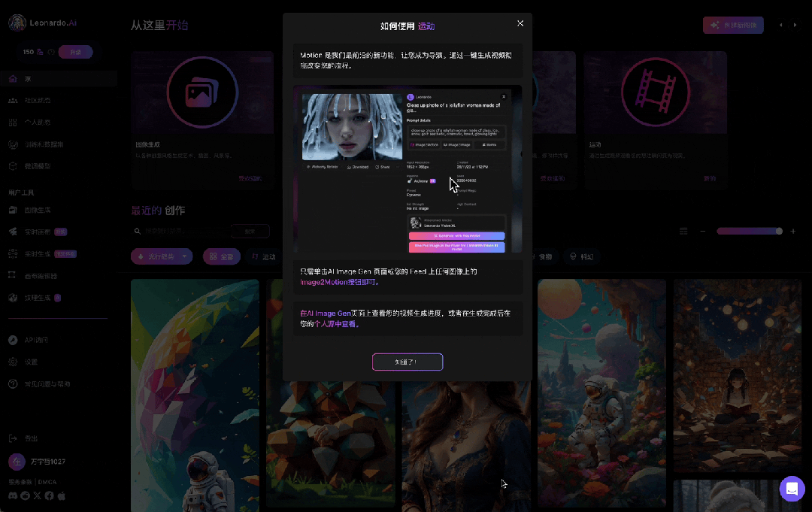Screen dimensions: 812x512
Task: Click the 常见问题与帮助 question icon
Action: (13, 384)
